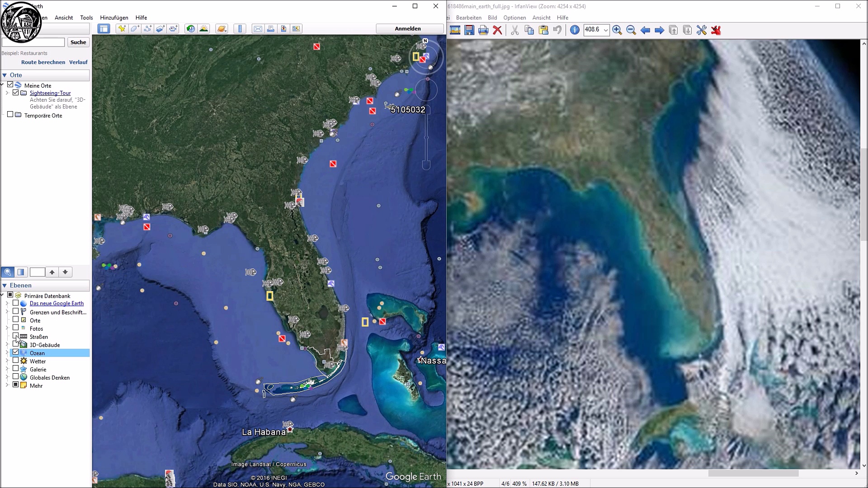This screenshot has width=868, height=488.
Task: Click IrfanView save floppy disk icon
Action: pos(469,30)
